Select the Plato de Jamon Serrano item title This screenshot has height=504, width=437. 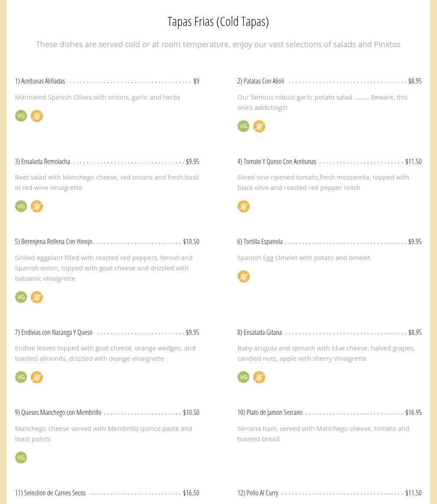[270, 412]
